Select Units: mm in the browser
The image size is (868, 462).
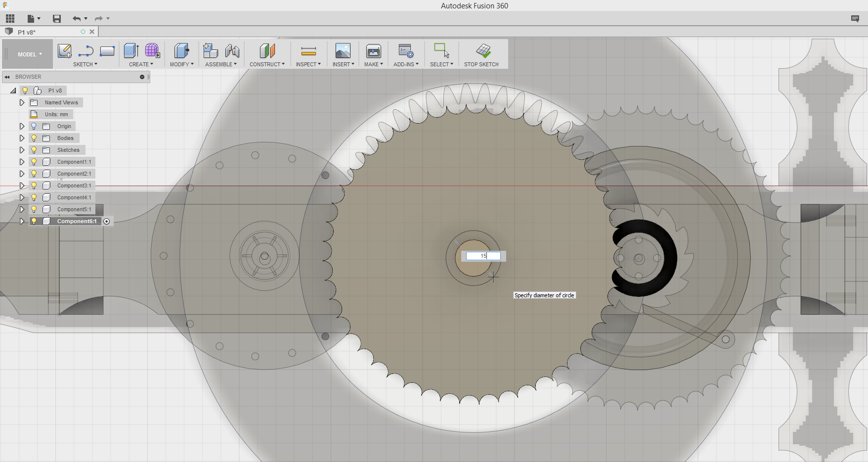(56, 114)
